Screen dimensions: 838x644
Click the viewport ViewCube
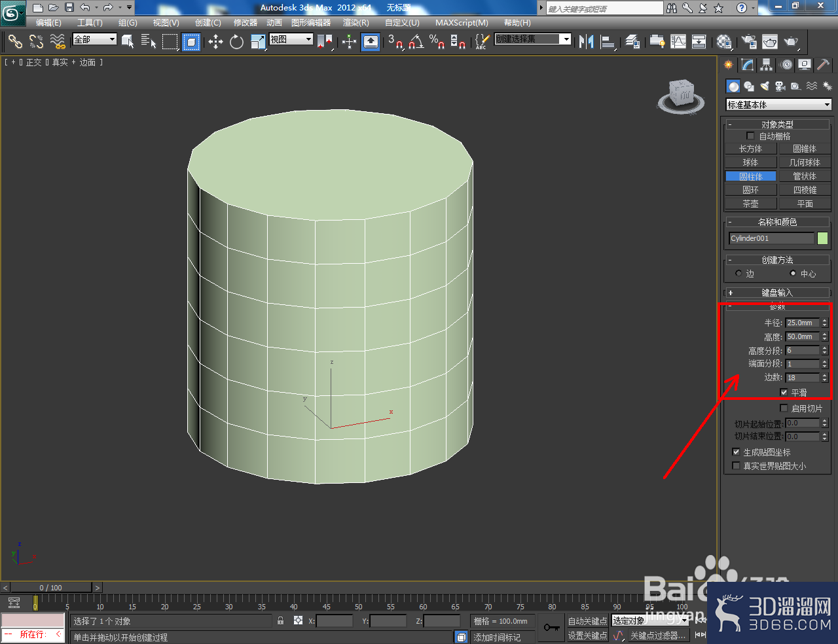click(x=682, y=96)
